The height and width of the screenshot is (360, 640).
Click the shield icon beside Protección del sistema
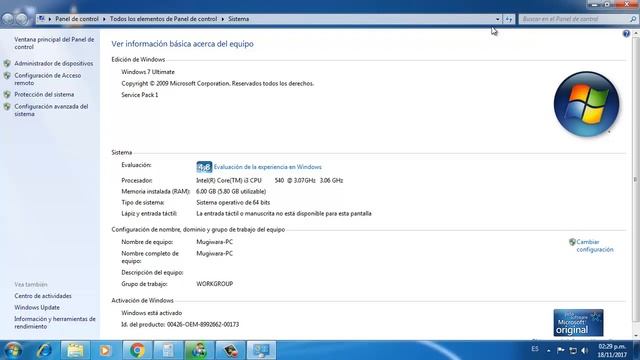(x=7, y=94)
